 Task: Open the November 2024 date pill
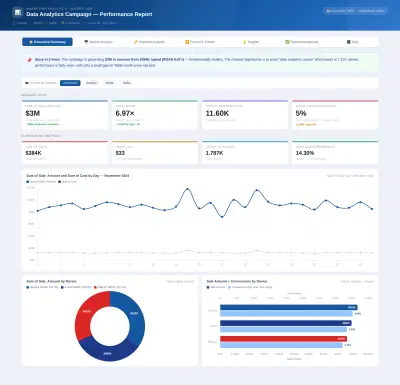[355, 11]
